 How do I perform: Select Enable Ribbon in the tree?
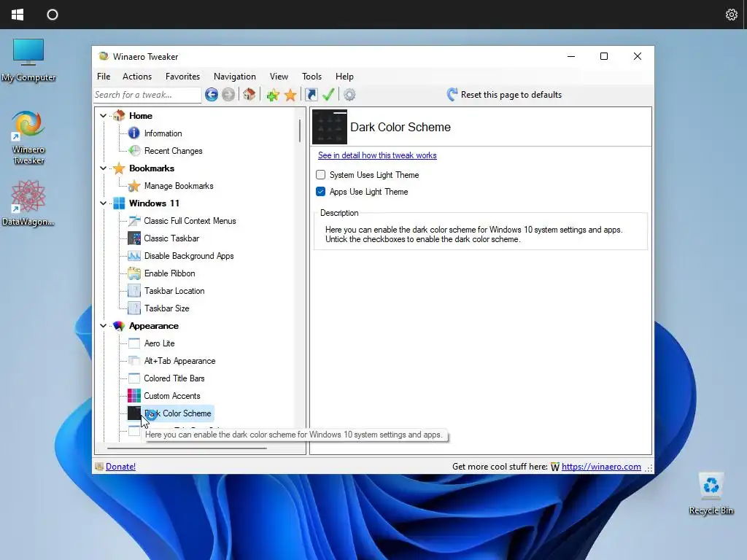[x=169, y=273]
